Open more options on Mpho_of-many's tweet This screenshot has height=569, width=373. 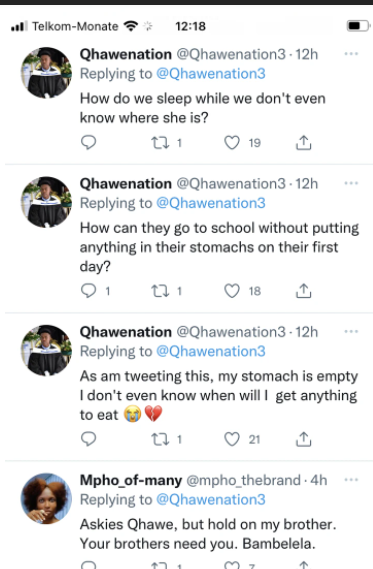pos(351,480)
